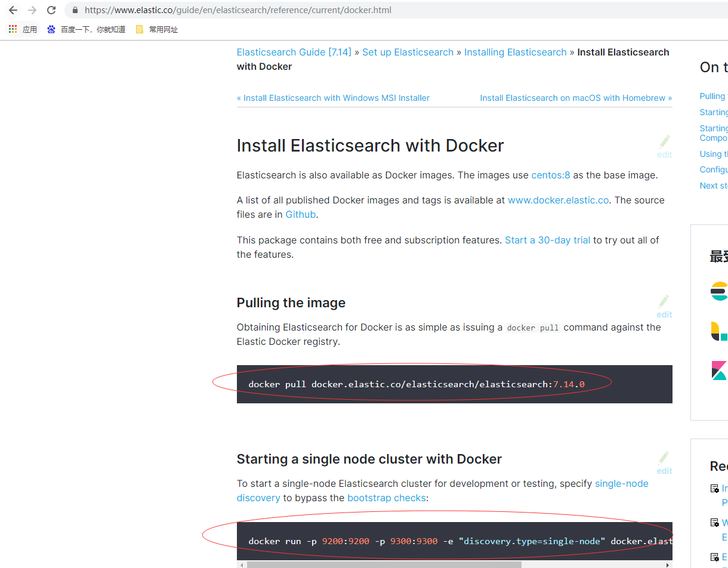Click the Next st... sidebar link
Screen dimensions: 728x568
(x=714, y=186)
